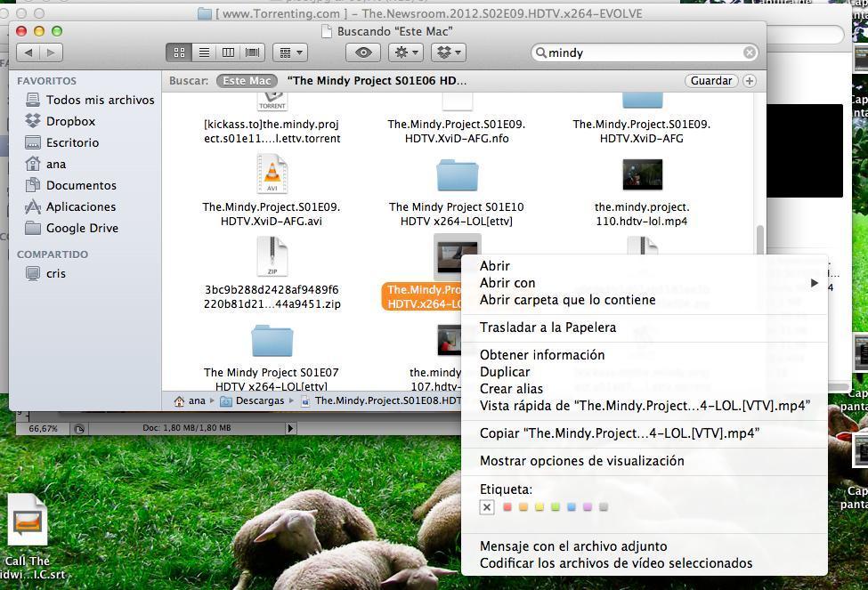Open the Dropbox toolbar dropdown
Viewport: 868px width, 590px height.
click(448, 53)
